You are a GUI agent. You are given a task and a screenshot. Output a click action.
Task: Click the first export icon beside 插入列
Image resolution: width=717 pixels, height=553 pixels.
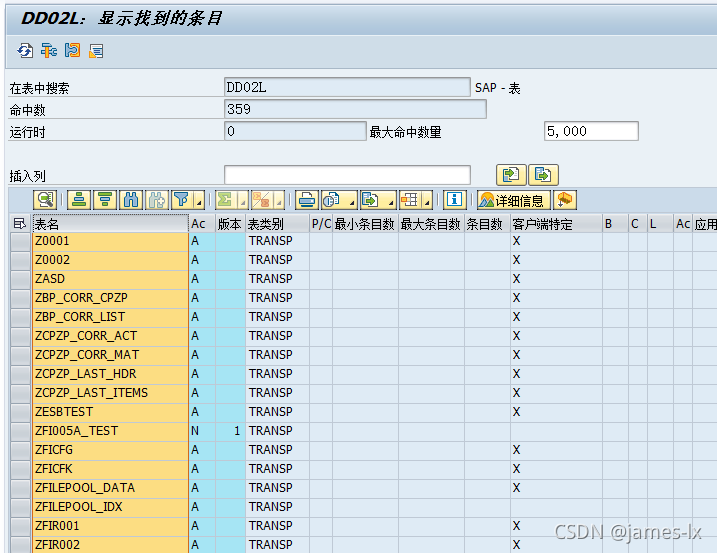(x=511, y=175)
